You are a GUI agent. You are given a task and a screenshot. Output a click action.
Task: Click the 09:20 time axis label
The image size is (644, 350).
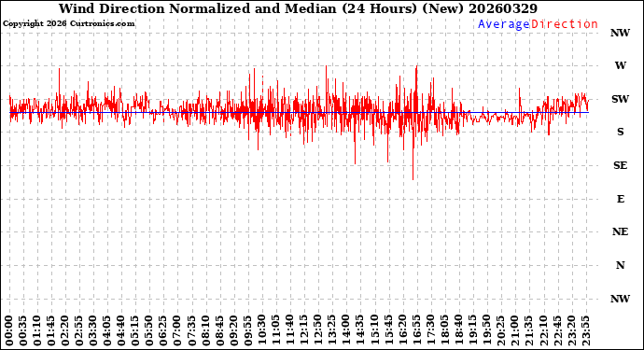[233, 331]
